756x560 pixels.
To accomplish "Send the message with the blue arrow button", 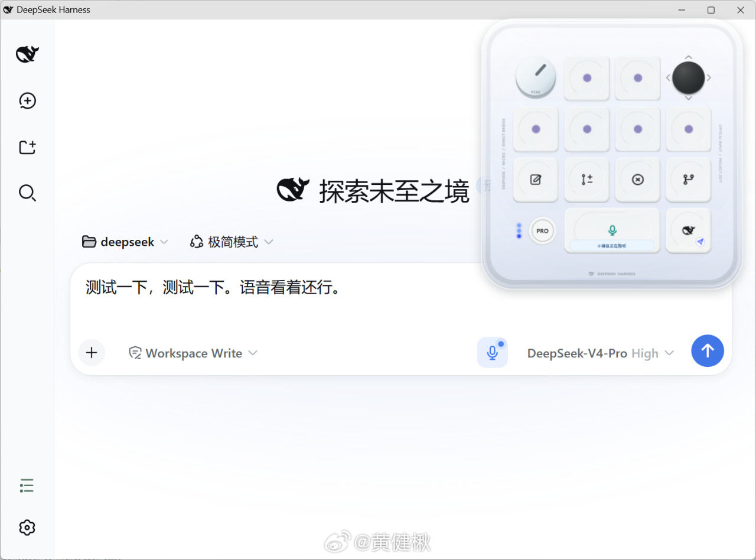I will [708, 351].
